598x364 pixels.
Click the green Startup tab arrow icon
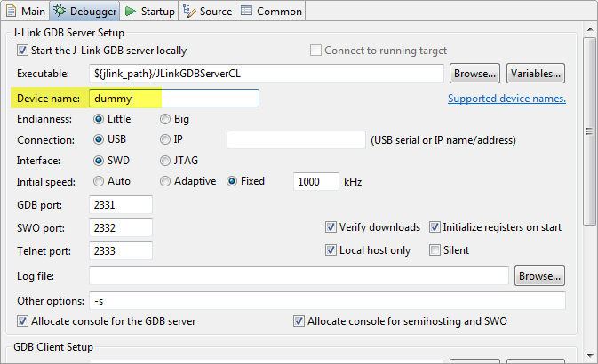pyautogui.click(x=130, y=12)
